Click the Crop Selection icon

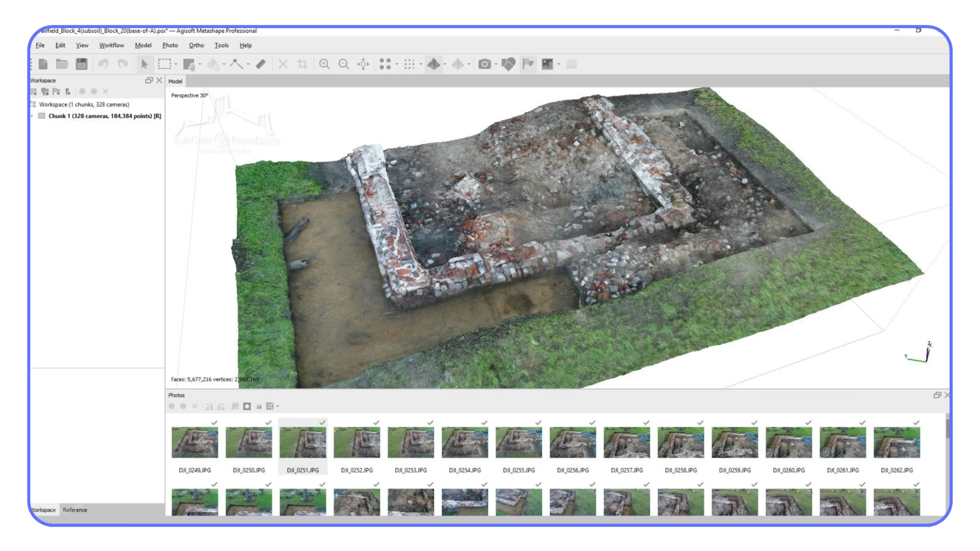(x=303, y=64)
